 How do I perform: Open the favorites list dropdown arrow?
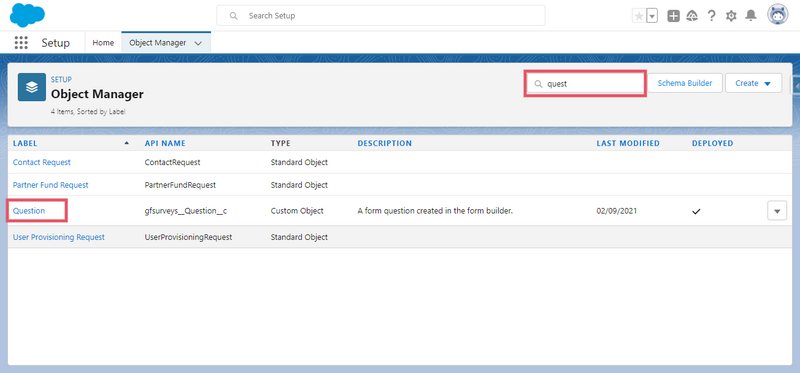652,16
